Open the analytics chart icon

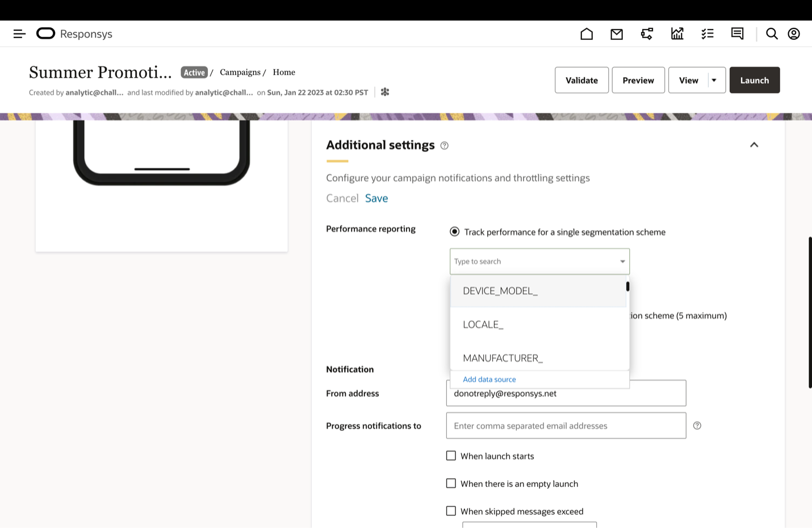click(x=677, y=34)
